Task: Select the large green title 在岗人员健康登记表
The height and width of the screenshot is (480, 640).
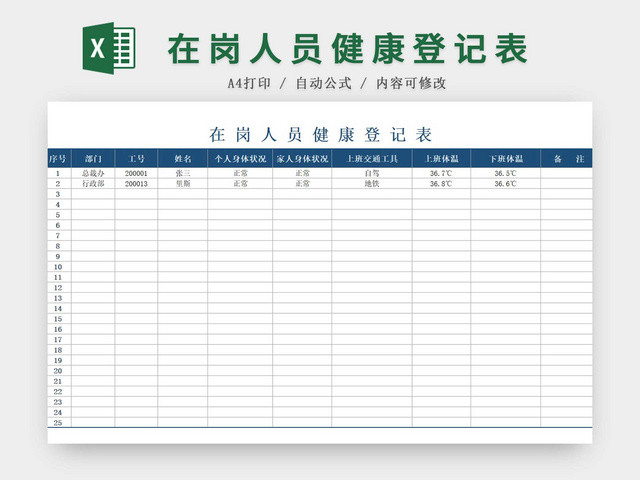Action: pyautogui.click(x=348, y=49)
